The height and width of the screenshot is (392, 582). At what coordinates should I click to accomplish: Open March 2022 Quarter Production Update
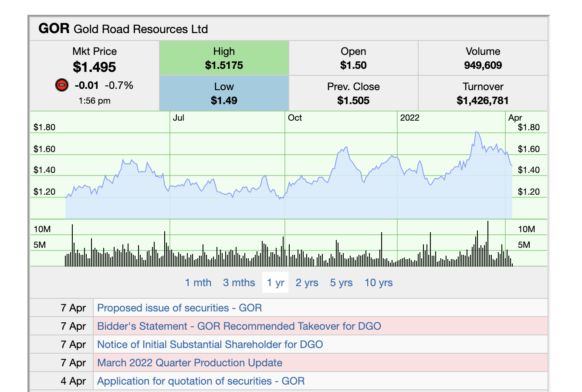tap(189, 363)
